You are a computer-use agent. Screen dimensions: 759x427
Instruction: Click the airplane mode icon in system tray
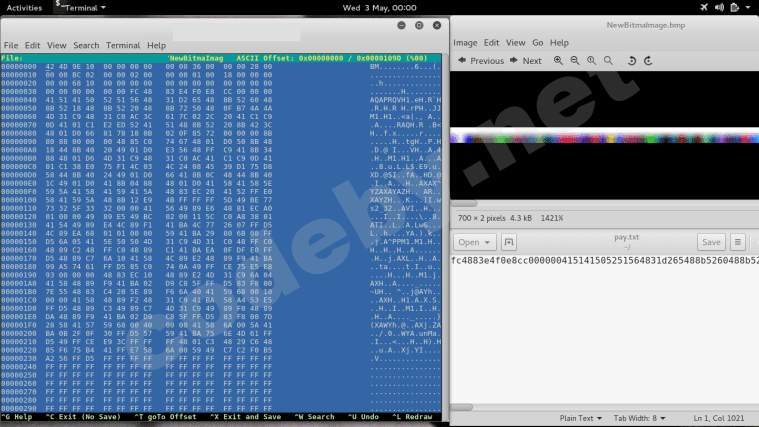704,7
